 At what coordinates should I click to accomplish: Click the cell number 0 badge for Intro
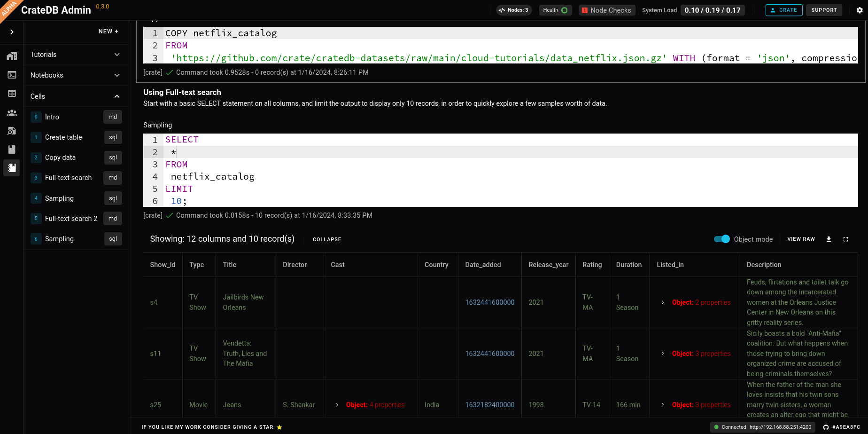tap(36, 117)
